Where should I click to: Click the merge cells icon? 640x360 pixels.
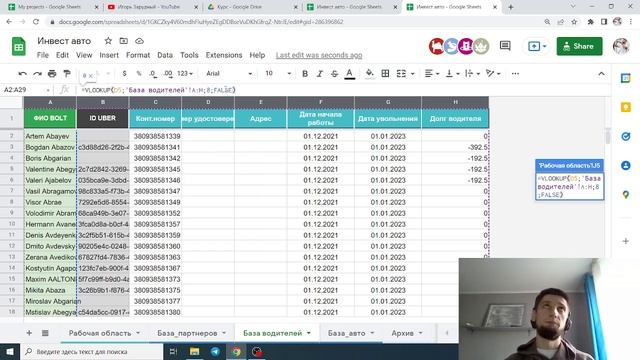(x=401, y=73)
